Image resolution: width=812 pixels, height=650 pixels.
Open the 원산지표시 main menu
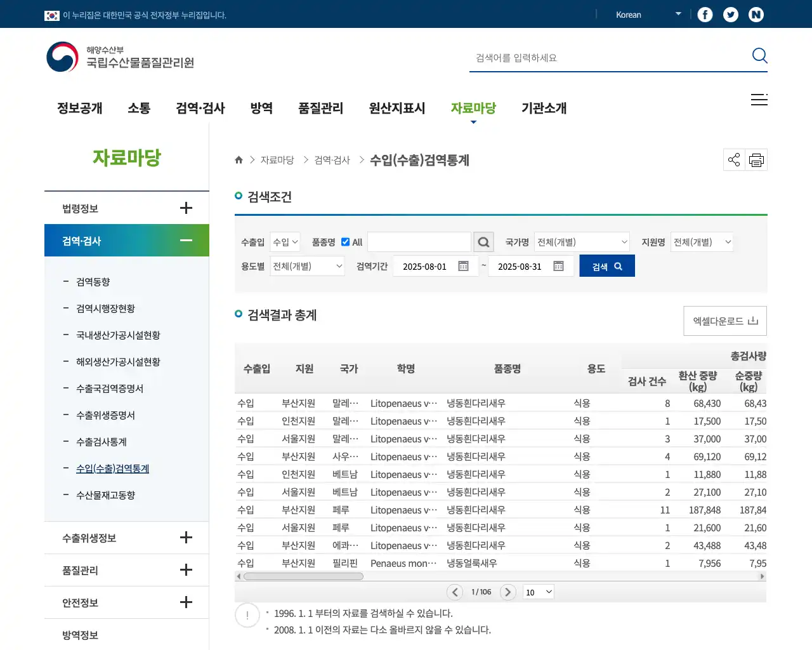click(397, 108)
